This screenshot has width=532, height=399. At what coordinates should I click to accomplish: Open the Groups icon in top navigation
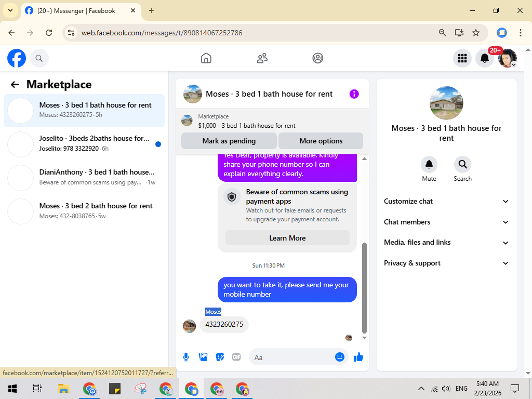pyautogui.click(x=317, y=58)
